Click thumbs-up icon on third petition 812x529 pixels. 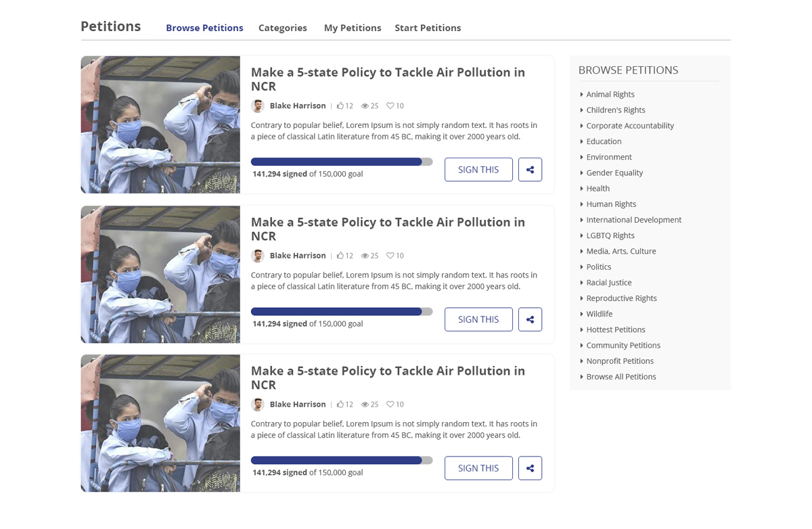click(x=340, y=405)
